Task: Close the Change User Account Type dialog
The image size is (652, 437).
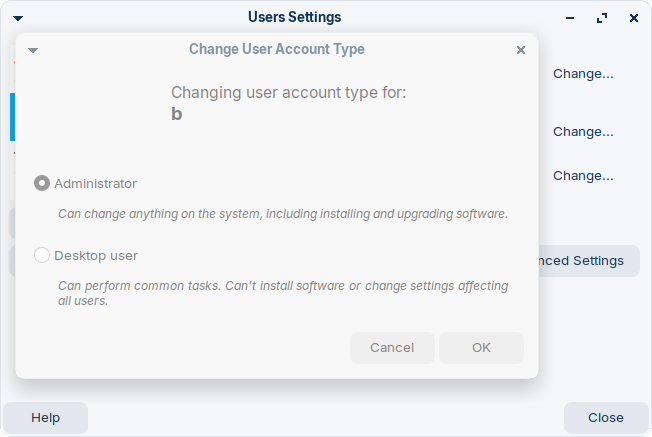Action: click(521, 50)
